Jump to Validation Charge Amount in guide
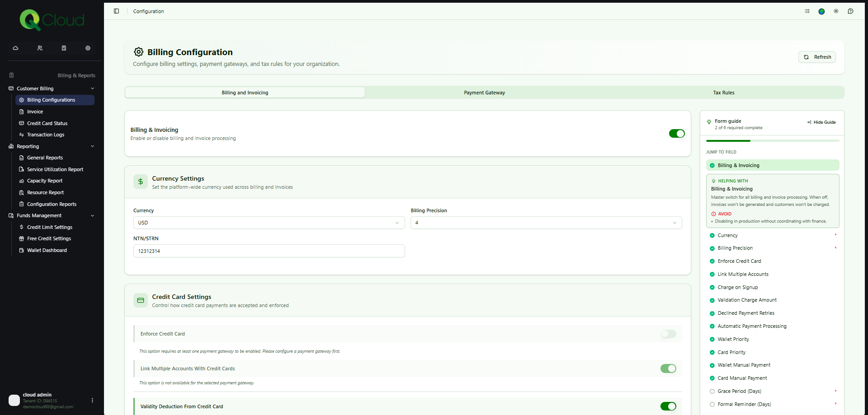 (773, 300)
